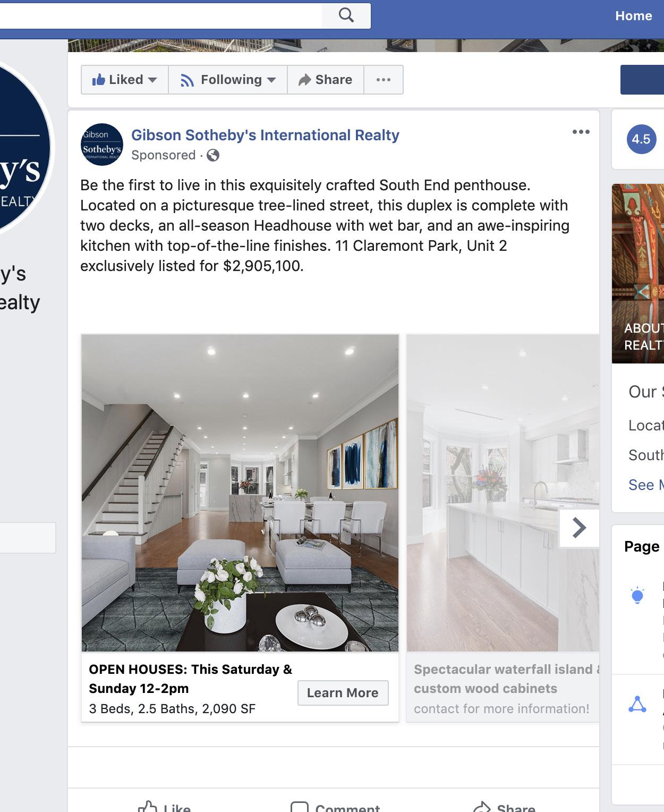The height and width of the screenshot is (812, 664).
Task: Open the OPEN HOUSES headline link
Action: point(190,679)
